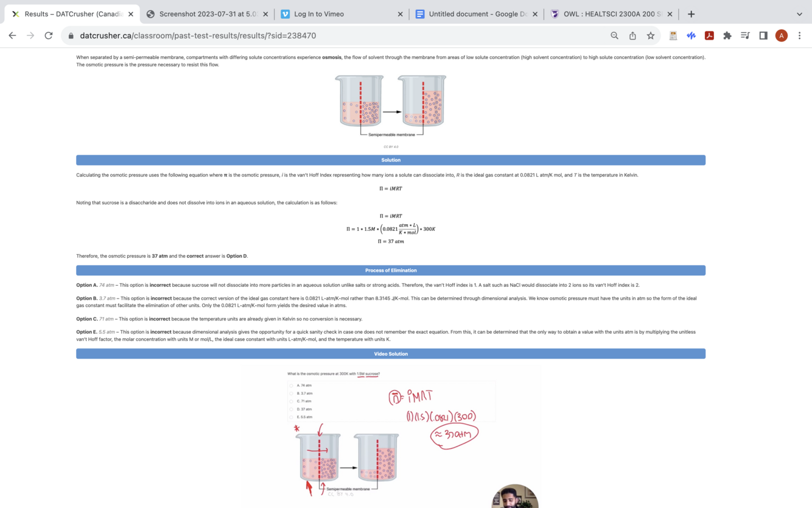Screen dimensions: 812x508
Task: Click the 'Π = 37 atm' equation result
Action: click(391, 242)
